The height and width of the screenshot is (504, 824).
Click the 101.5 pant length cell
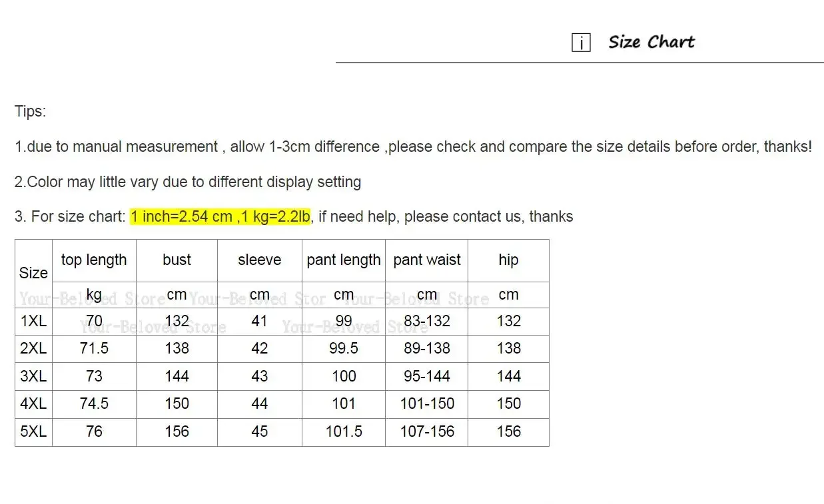point(344,431)
